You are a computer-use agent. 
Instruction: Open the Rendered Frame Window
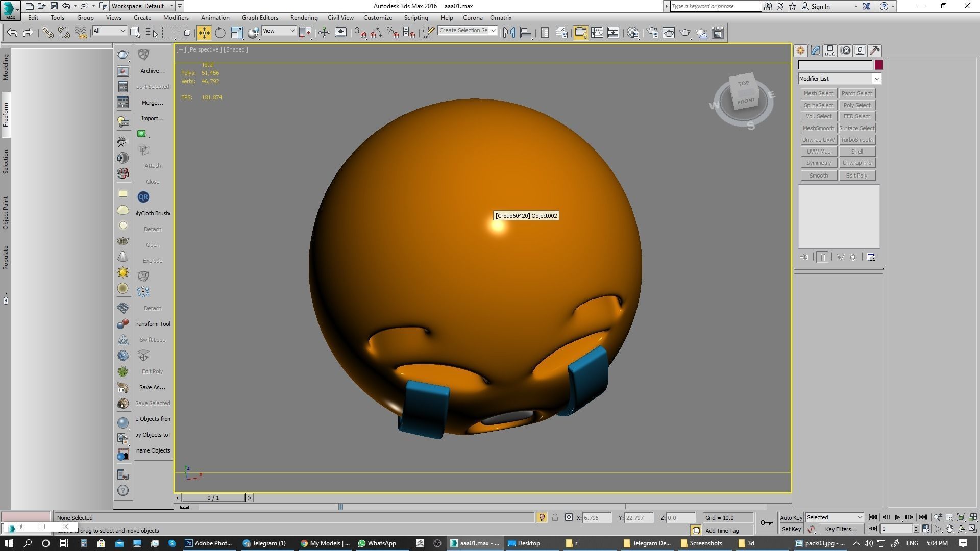[669, 33]
